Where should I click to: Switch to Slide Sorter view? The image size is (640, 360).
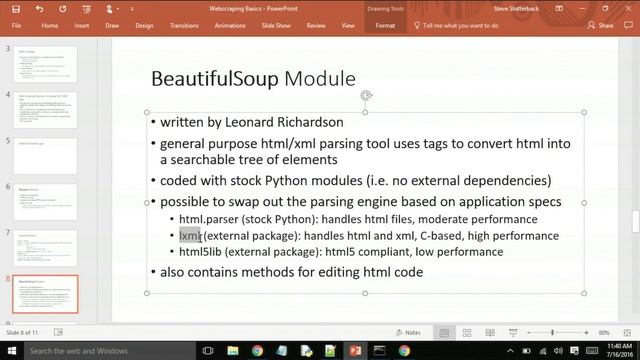pos(467,333)
